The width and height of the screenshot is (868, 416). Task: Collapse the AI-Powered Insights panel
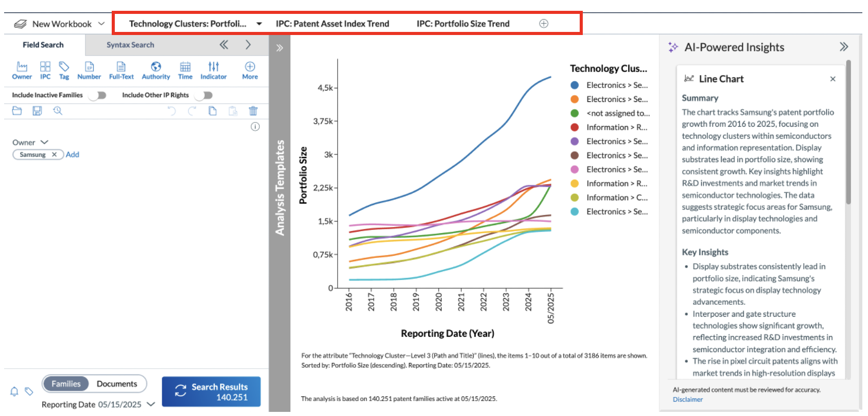(x=844, y=47)
